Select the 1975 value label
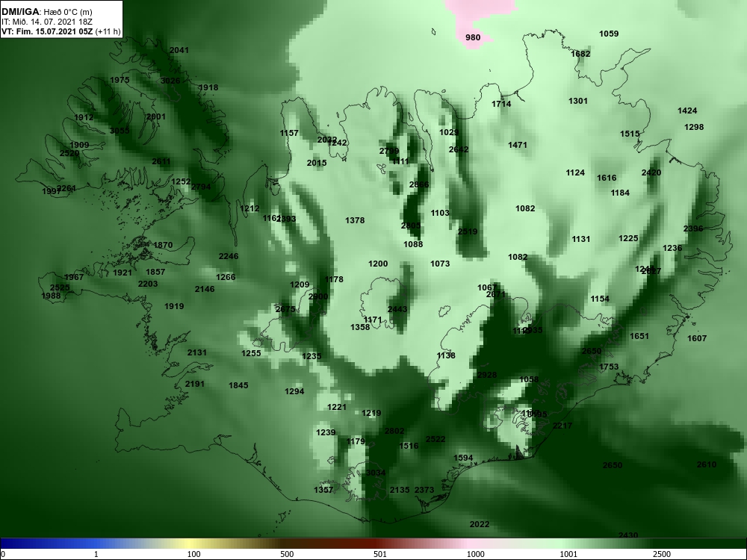Viewport: 747px width, 560px height. (x=120, y=80)
